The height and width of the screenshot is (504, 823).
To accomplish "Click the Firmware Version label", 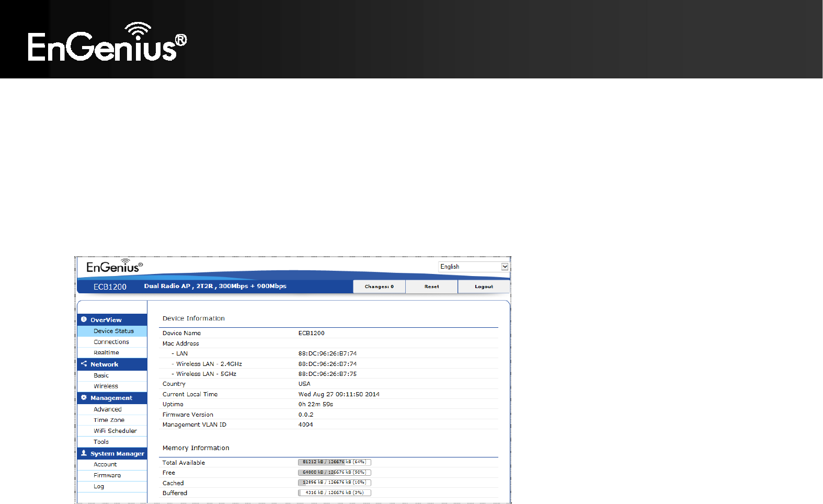I will (x=188, y=415).
